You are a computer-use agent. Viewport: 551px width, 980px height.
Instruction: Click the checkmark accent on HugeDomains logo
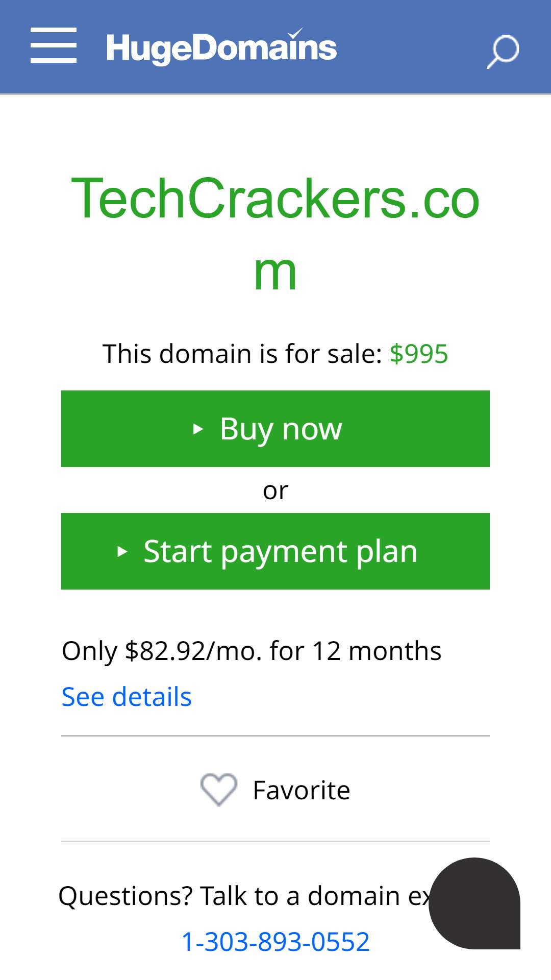295,34
